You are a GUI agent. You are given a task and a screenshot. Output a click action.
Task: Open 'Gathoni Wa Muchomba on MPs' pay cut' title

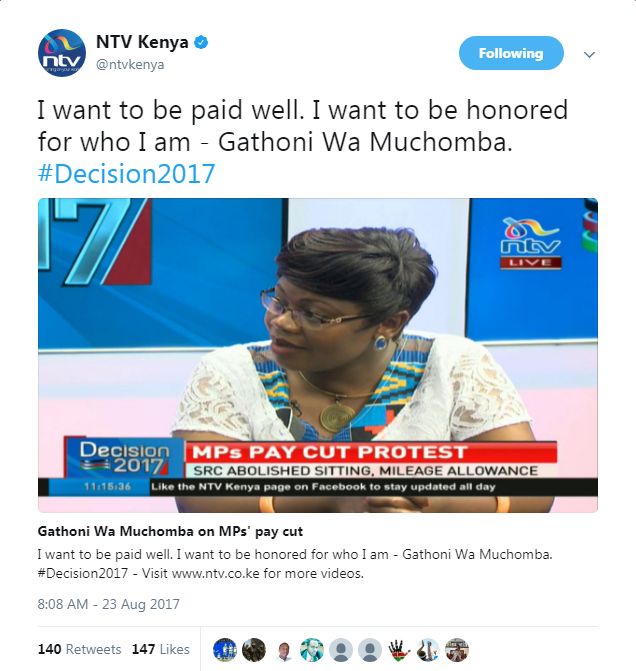click(x=170, y=531)
